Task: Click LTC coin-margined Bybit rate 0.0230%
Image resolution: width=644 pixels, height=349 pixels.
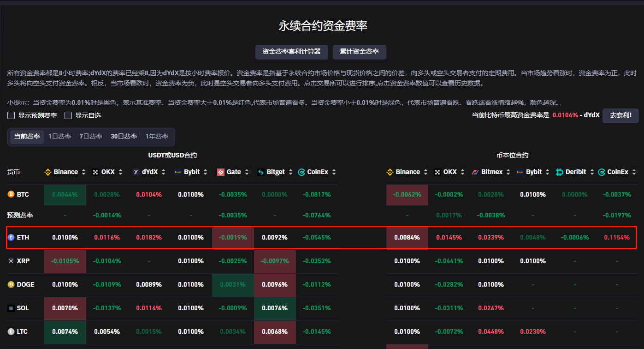Action: pos(533,332)
